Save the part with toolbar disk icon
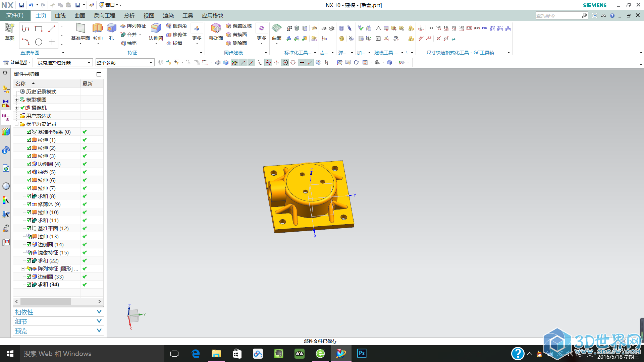The width and height of the screenshot is (644, 362). coord(21,5)
